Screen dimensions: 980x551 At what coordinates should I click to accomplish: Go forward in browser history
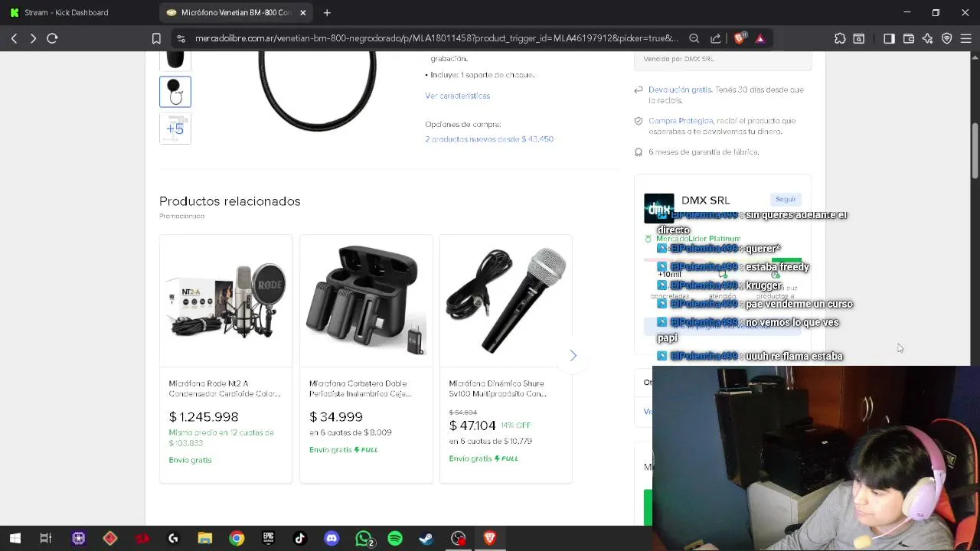click(x=33, y=38)
